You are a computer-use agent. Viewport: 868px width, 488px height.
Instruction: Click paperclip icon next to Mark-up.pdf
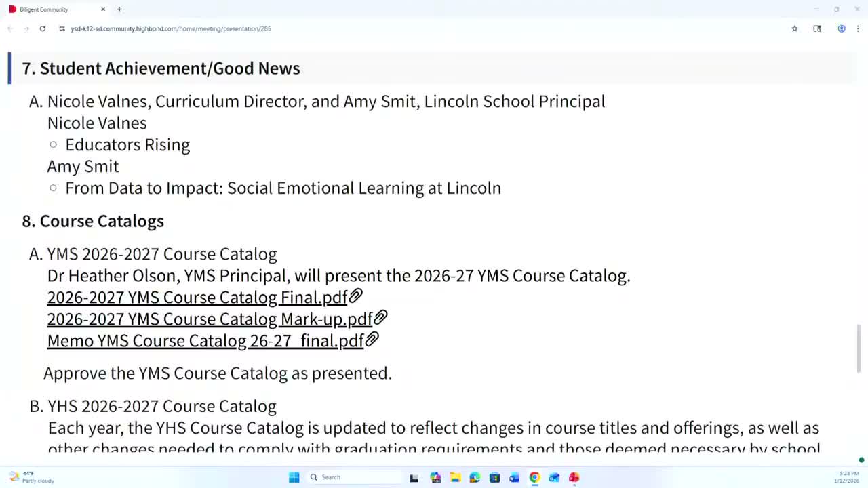(x=380, y=318)
